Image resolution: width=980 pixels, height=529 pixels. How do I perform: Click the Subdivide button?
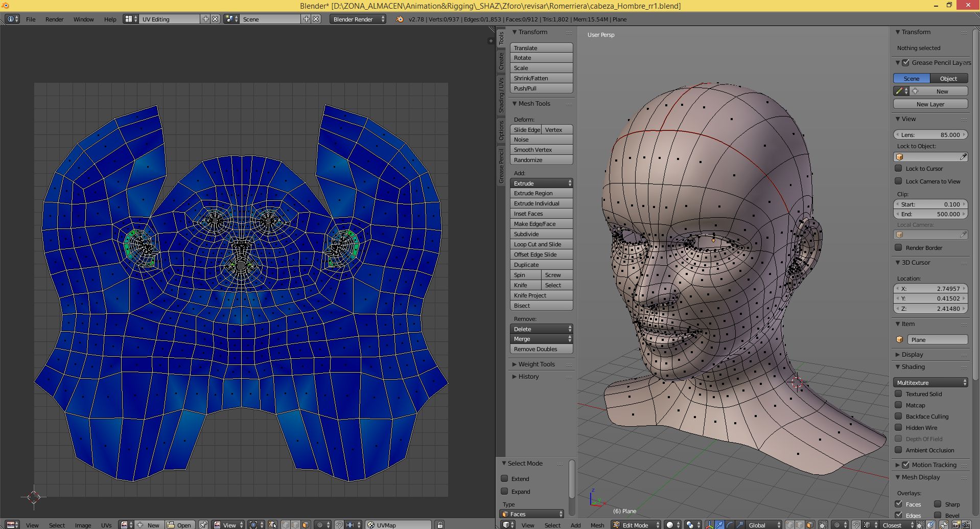pyautogui.click(x=541, y=234)
